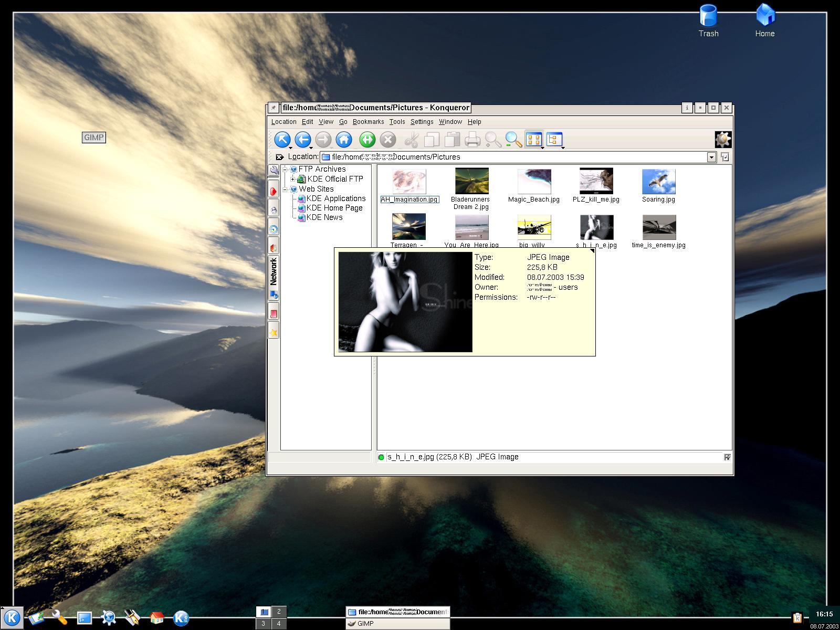Click the Zoom Out magnifier icon
Screen dimensions: 840x630
pyautogui.click(x=513, y=140)
